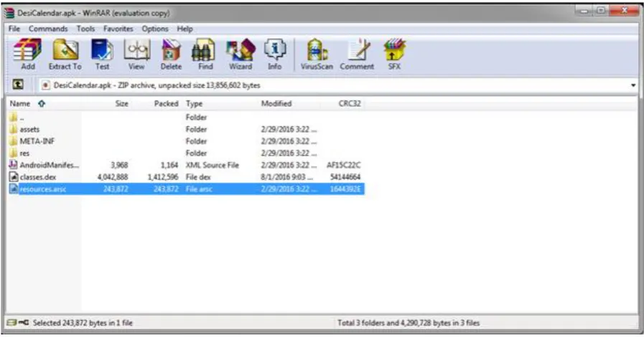Select the AndroidManifes... file name
644x337 pixels.
pyautogui.click(x=50, y=165)
